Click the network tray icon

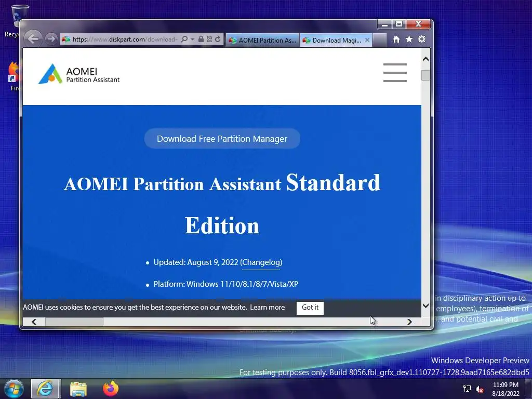pyautogui.click(x=467, y=389)
